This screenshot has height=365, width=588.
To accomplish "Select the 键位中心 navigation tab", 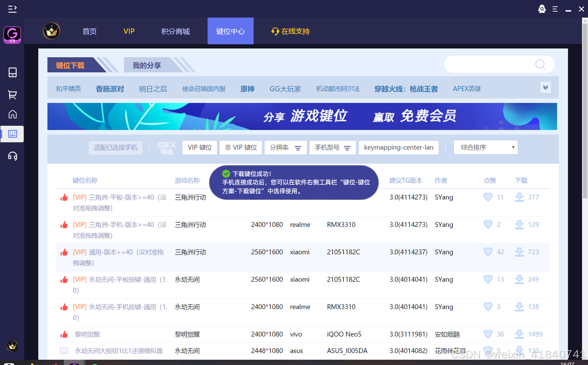I will coord(230,31).
